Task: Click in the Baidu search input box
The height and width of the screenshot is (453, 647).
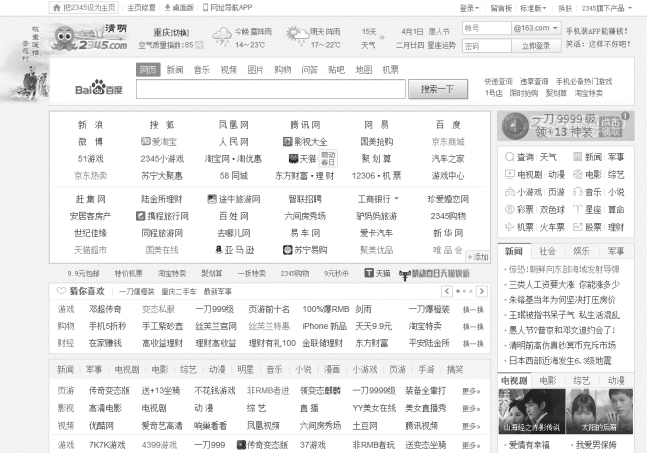Action: (271, 89)
